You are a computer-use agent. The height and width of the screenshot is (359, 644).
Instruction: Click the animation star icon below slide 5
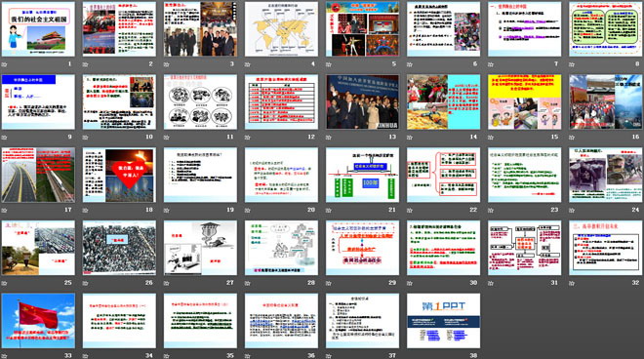tap(329, 64)
